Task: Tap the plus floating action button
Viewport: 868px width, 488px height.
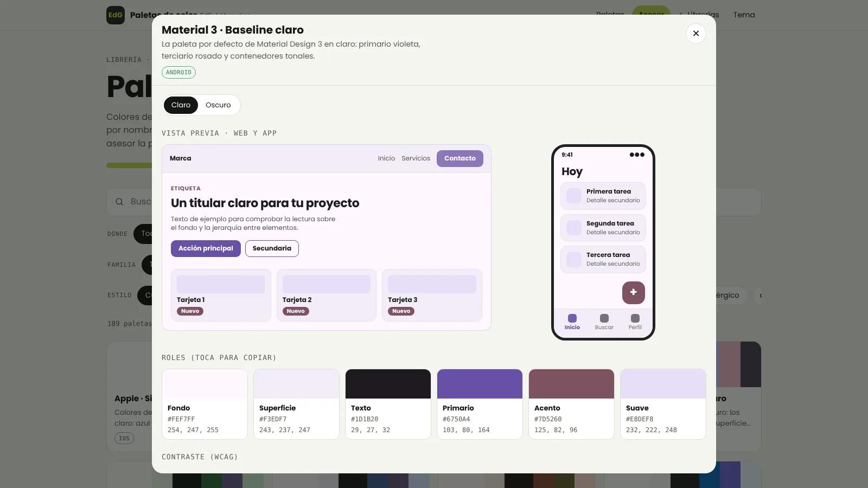Action: click(633, 292)
